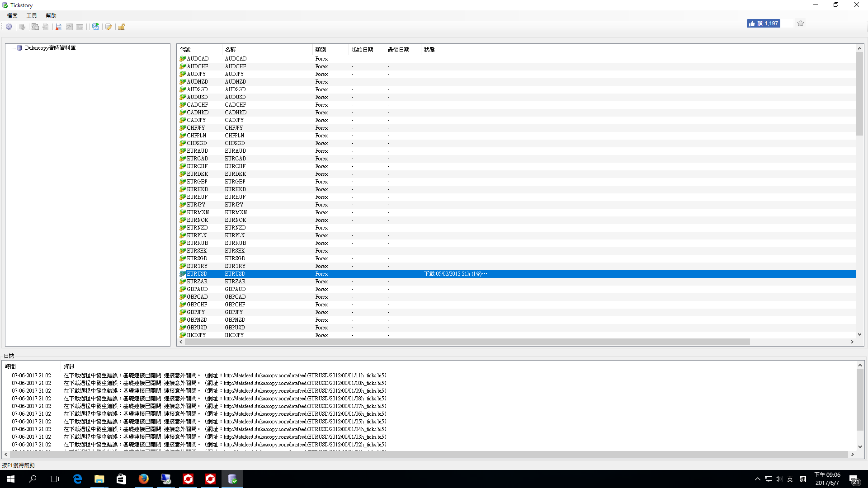868x488 pixels.
Task: Click the Tickstory taskbar icon
Action: click(232, 479)
